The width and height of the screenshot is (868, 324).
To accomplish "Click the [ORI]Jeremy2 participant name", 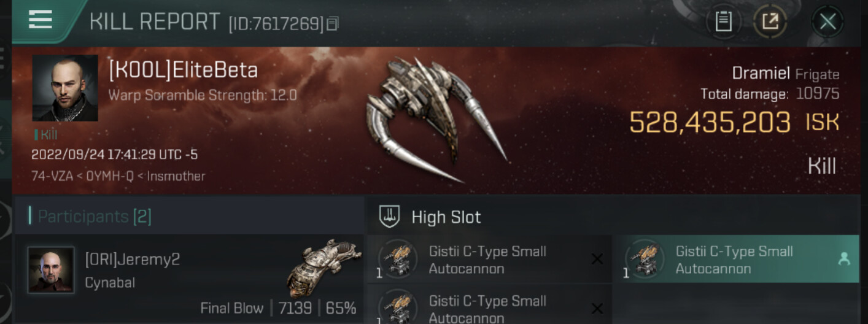I will click(133, 260).
